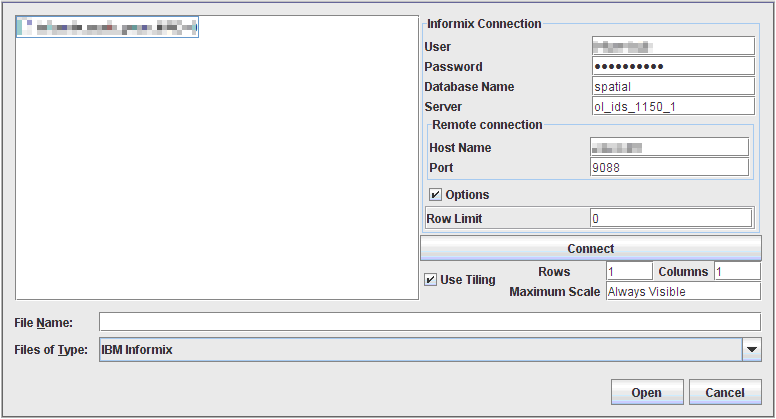The width and height of the screenshot is (776, 419).
Task: Click the User input field
Action: point(671,46)
